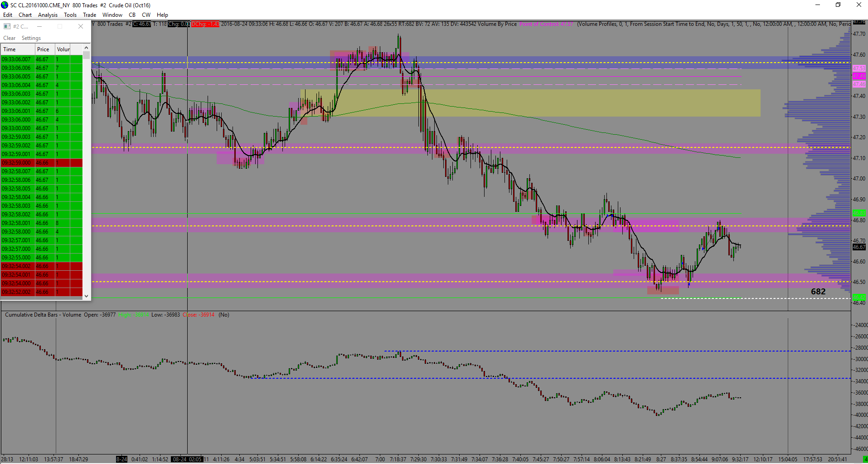Select the 09:32:55.000 trade row
This screenshot has height=464, width=868.
click(42, 258)
